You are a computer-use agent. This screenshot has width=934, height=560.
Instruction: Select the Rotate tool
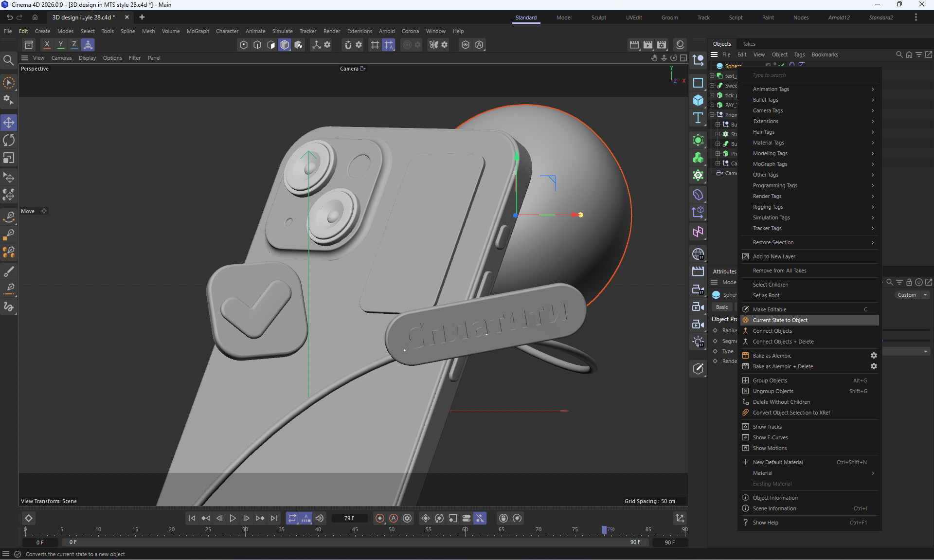pyautogui.click(x=9, y=141)
